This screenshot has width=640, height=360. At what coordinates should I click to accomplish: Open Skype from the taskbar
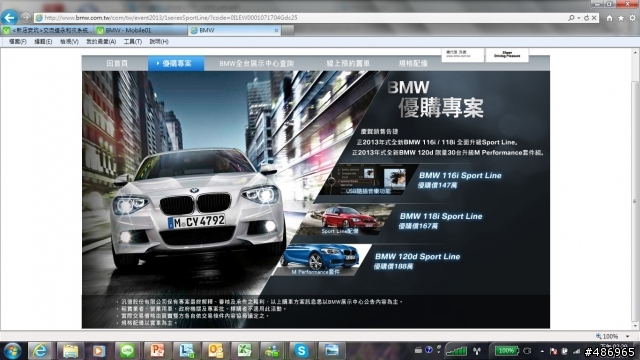point(301,351)
